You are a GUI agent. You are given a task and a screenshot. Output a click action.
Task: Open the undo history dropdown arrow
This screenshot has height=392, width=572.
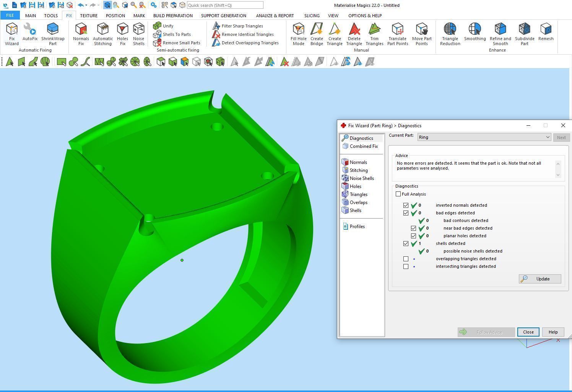[86, 5]
